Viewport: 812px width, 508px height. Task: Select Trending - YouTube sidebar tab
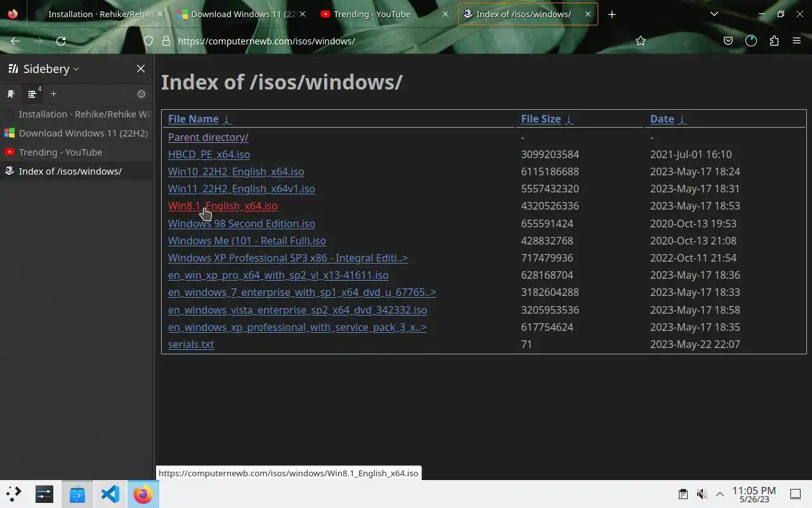[x=76, y=152]
